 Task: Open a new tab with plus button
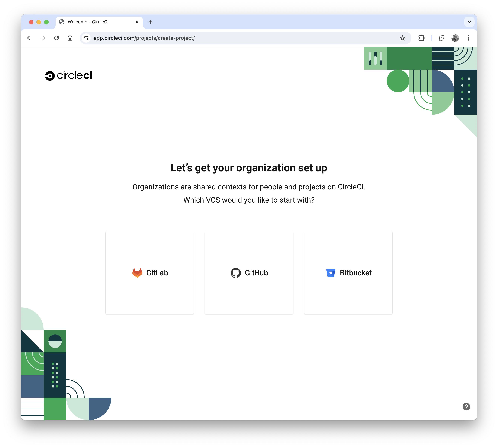click(x=150, y=22)
